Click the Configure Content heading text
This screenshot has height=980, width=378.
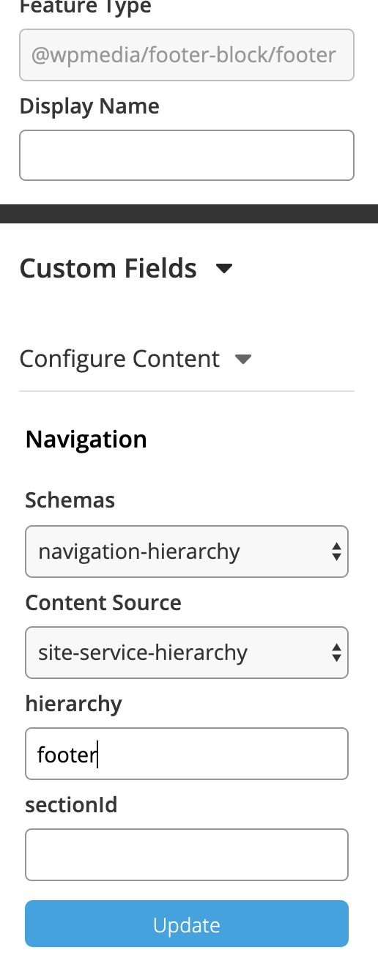[x=119, y=359]
